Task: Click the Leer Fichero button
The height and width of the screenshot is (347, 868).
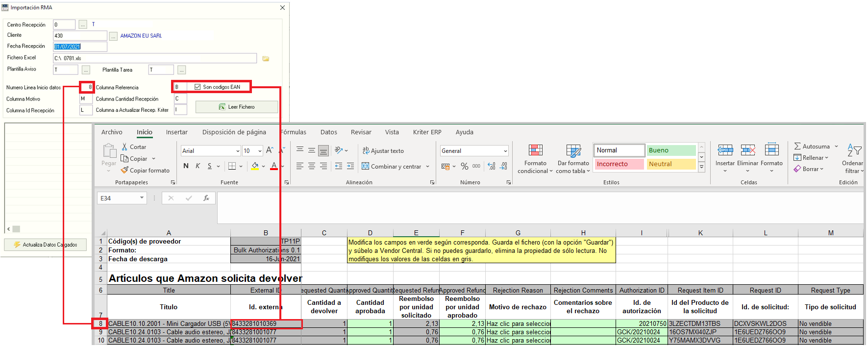Action: pyautogui.click(x=237, y=107)
